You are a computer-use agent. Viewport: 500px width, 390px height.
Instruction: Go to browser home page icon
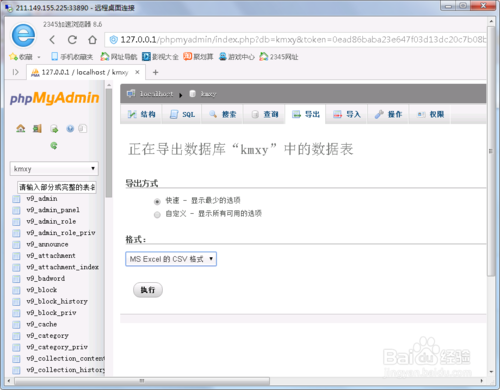point(93,40)
